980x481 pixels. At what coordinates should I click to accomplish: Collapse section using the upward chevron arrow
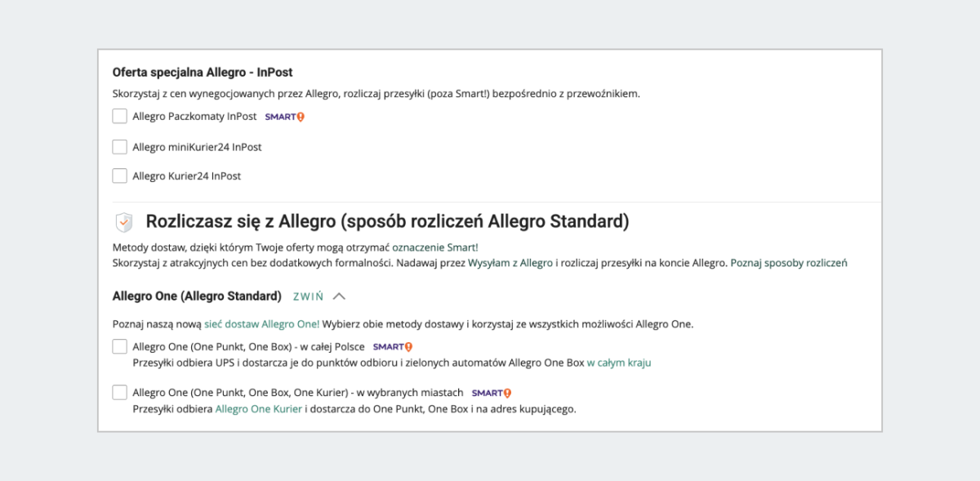[340, 296]
